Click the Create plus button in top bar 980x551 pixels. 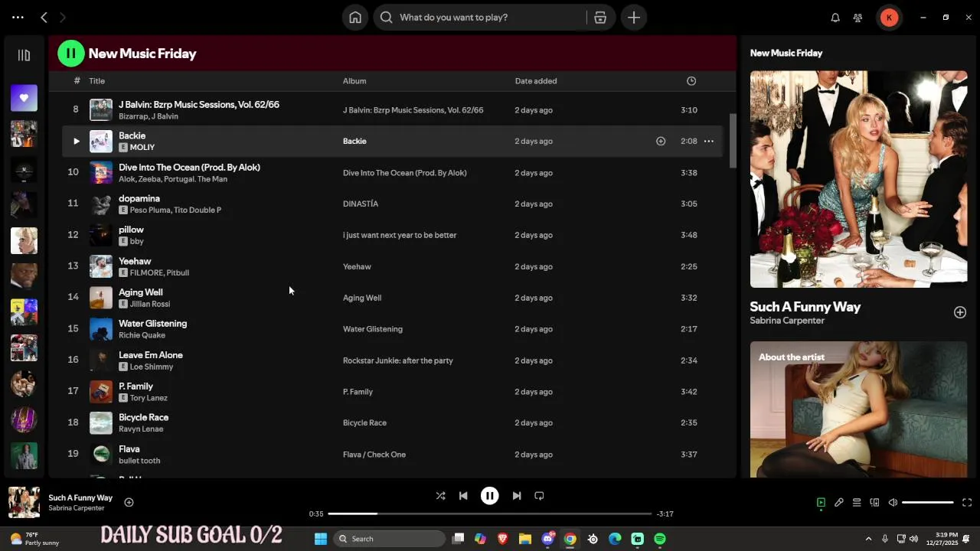pyautogui.click(x=634, y=18)
